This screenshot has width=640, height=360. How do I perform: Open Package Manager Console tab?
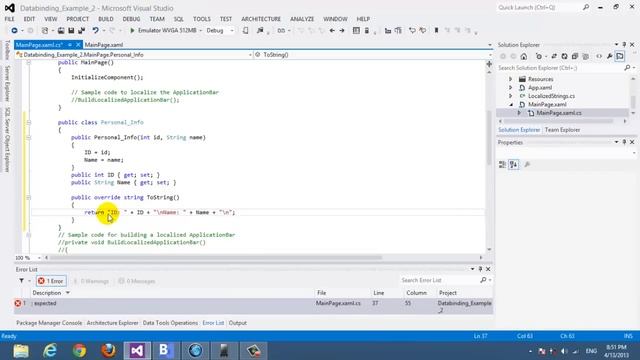pos(49,323)
